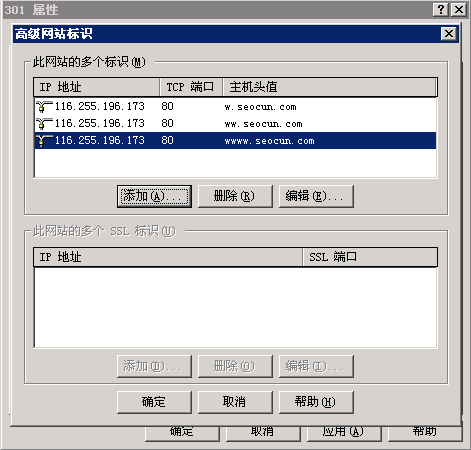This screenshot has width=471, height=450.
Task: Click port 80 in the ww.seocun.com row
Action: pos(167,124)
